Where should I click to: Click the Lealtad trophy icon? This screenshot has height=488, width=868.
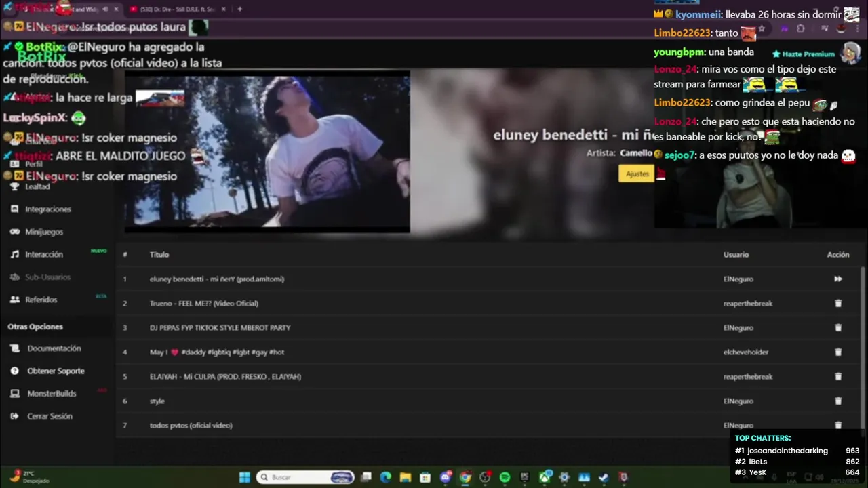tap(14, 186)
